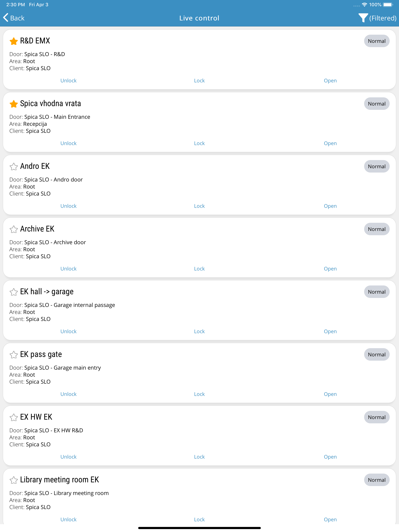Click Normal status badge on EX HW EK
Image resolution: width=399 pixels, height=532 pixels.
coord(376,417)
